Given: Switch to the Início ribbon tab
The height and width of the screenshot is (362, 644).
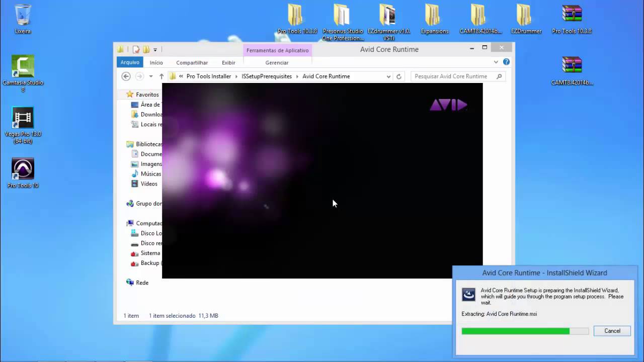Looking at the screenshot, I should [156, 62].
